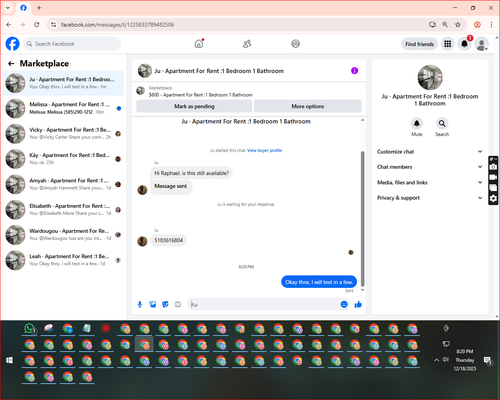The height and width of the screenshot is (400, 500).
Task: Expand Media, files and links section
Action: (430, 182)
